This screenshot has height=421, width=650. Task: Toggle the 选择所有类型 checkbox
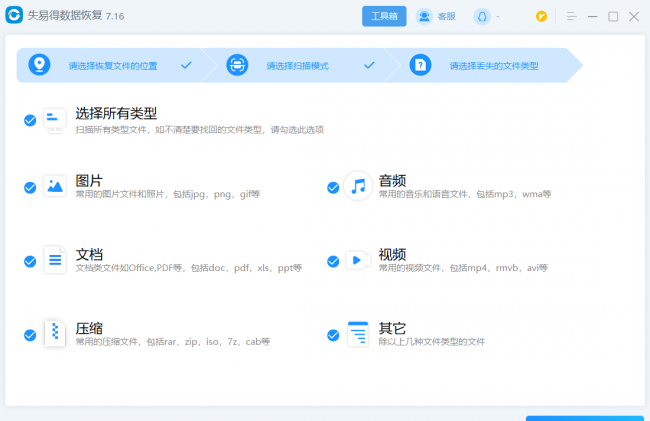tap(30, 120)
